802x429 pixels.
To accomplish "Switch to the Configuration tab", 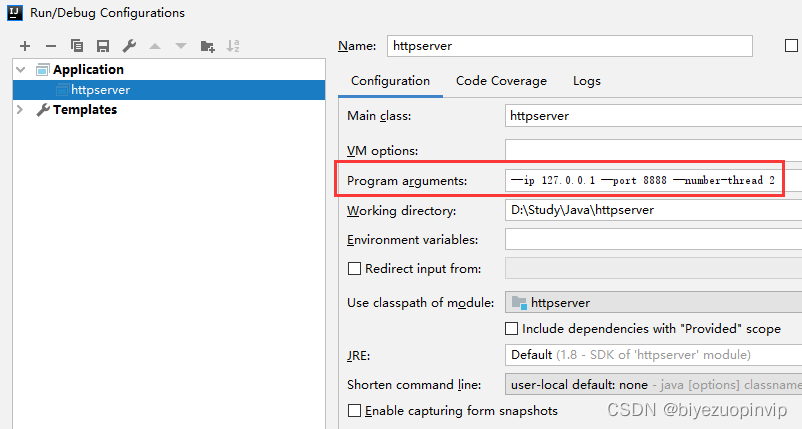I will click(x=390, y=81).
